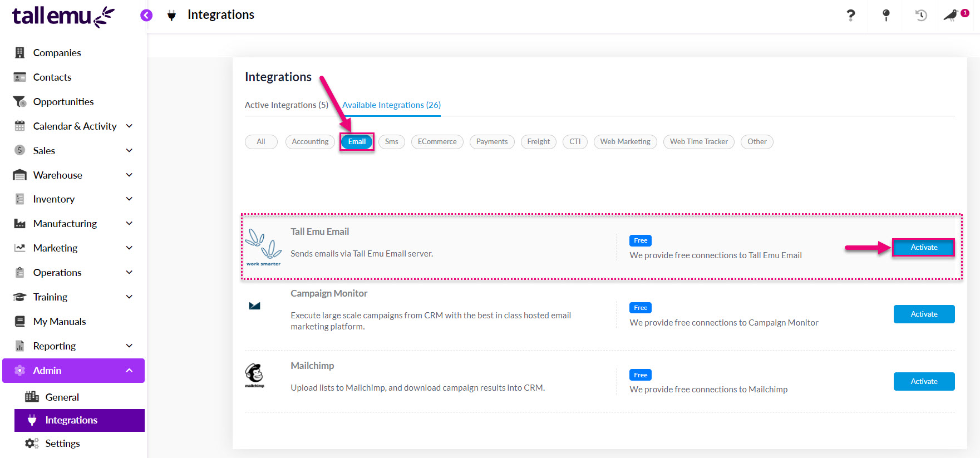Collapse the Admin menu chevron

click(129, 370)
